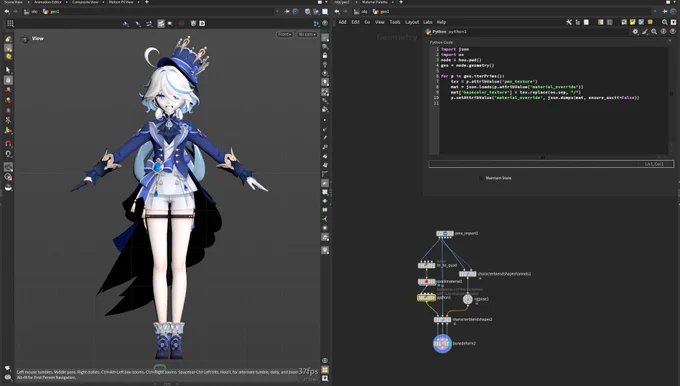This screenshot has width=680, height=386.
Task: Open viewport path bar dropdown arrow
Action: [x=277, y=12]
